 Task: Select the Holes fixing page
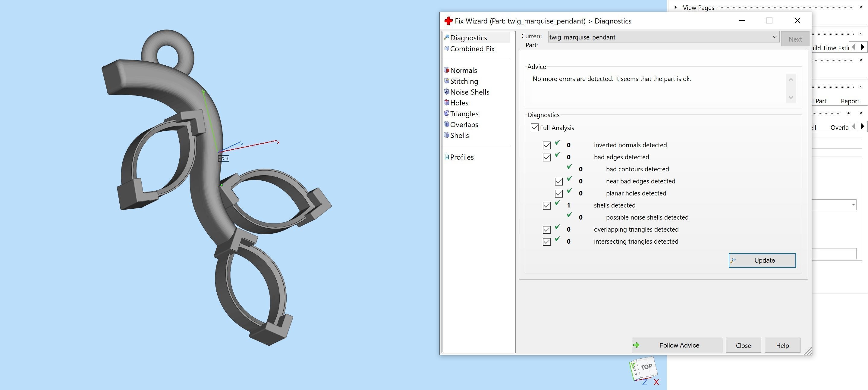(459, 103)
